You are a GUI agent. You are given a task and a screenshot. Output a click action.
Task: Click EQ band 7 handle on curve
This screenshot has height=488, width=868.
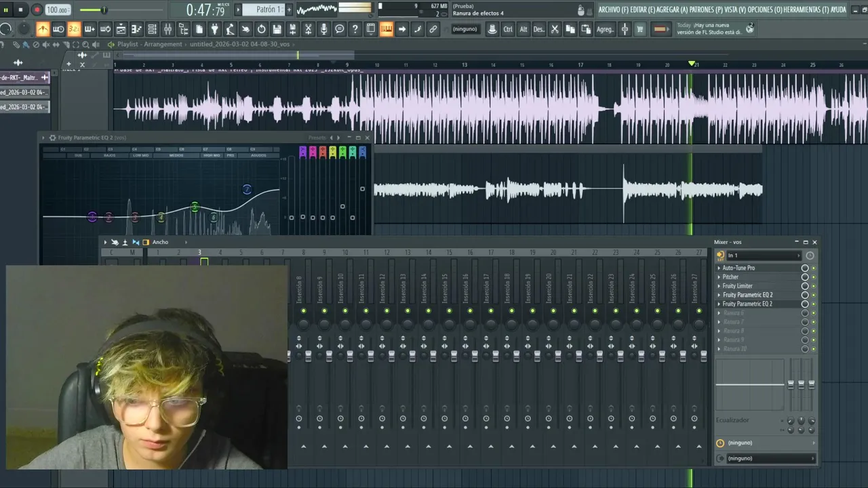(x=247, y=189)
